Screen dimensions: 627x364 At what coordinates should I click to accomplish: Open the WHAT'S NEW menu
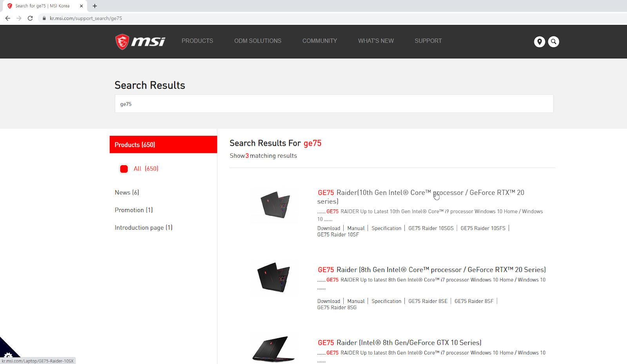376,41
